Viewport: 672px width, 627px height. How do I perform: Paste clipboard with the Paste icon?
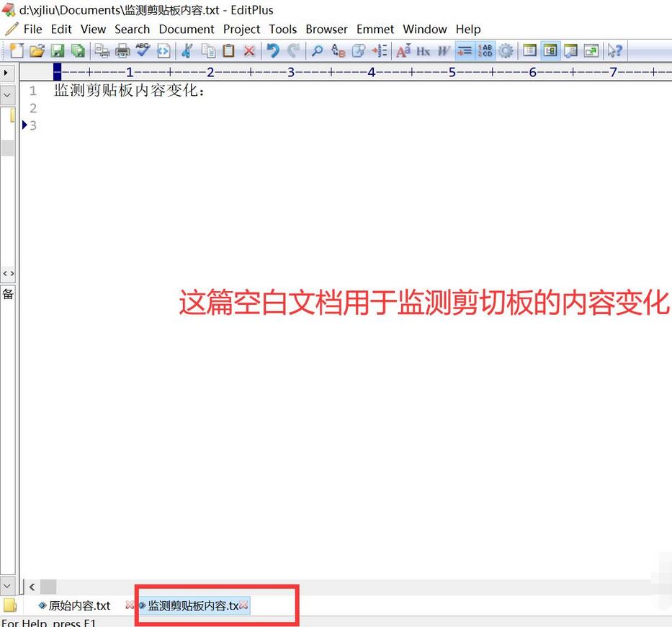tap(228, 50)
